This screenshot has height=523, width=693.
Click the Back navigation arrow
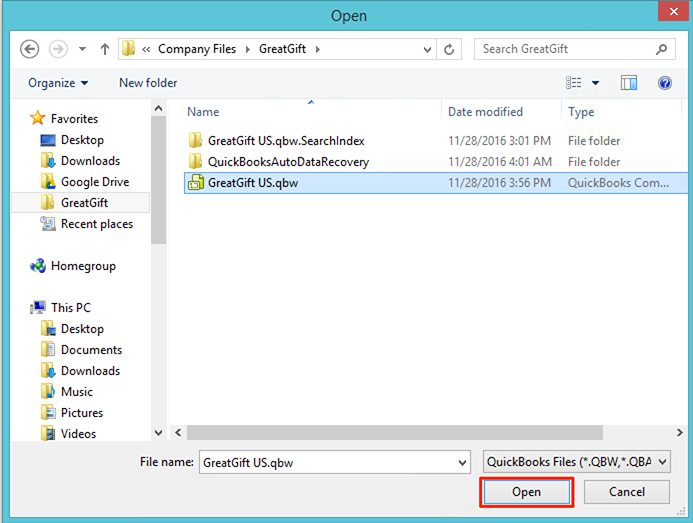pyautogui.click(x=30, y=49)
